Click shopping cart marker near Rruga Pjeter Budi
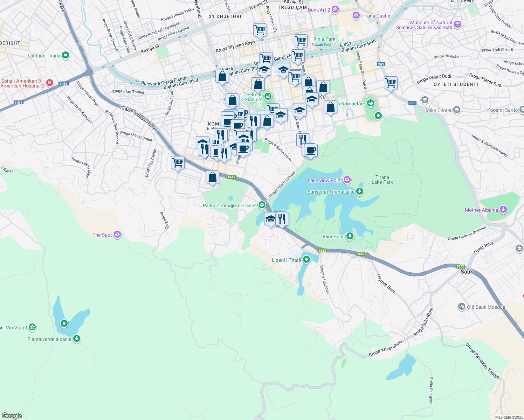This screenshot has height=420, width=524. pos(390,83)
